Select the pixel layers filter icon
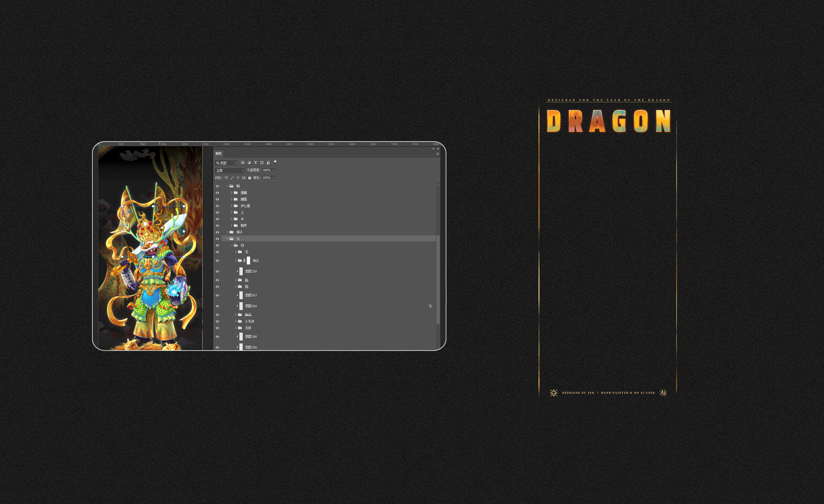Viewport: 824px width, 504px height. (x=243, y=163)
